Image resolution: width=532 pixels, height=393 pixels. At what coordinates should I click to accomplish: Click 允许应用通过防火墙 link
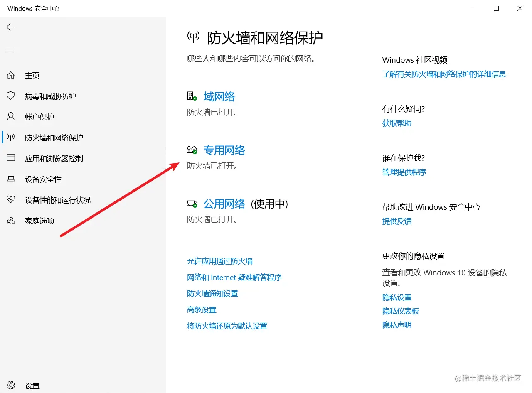point(220,261)
